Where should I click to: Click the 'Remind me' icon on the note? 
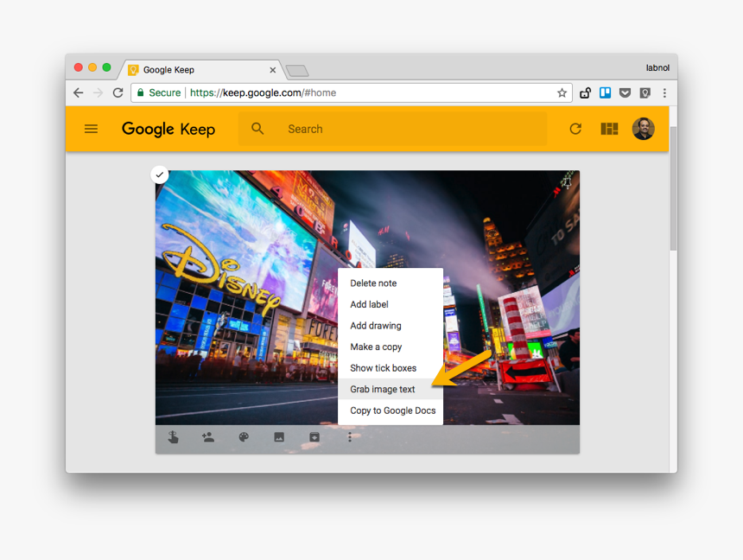pos(173,437)
